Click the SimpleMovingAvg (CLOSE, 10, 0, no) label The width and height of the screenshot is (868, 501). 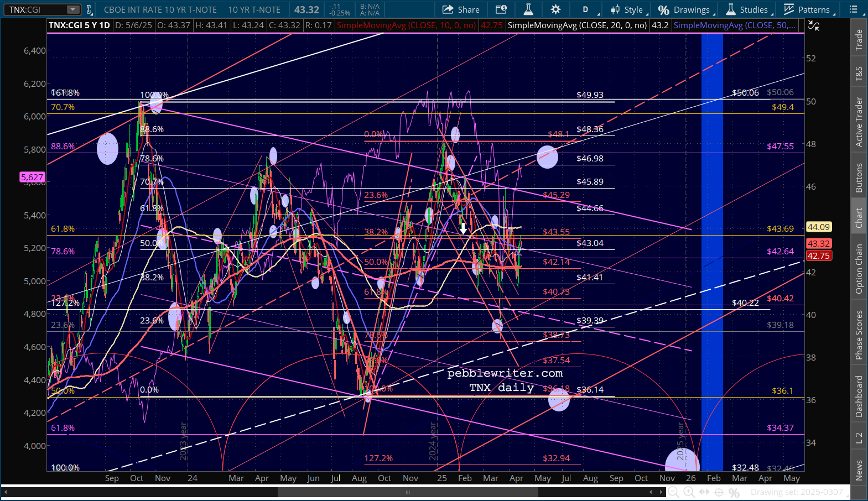[x=407, y=25]
